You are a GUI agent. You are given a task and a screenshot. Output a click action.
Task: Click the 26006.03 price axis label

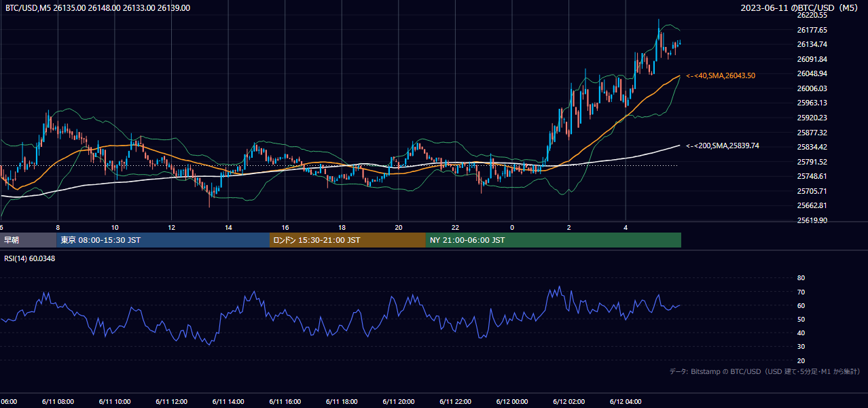pyautogui.click(x=812, y=88)
